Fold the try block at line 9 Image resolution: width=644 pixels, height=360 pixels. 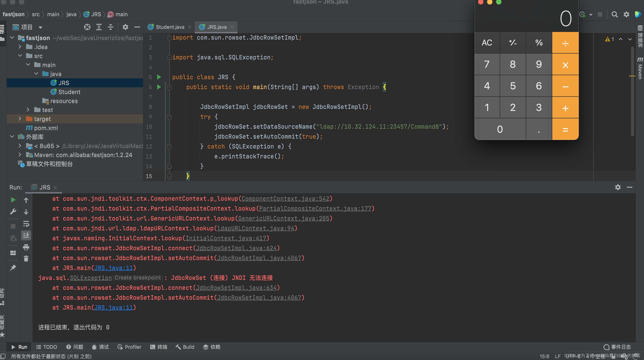pyautogui.click(x=170, y=117)
